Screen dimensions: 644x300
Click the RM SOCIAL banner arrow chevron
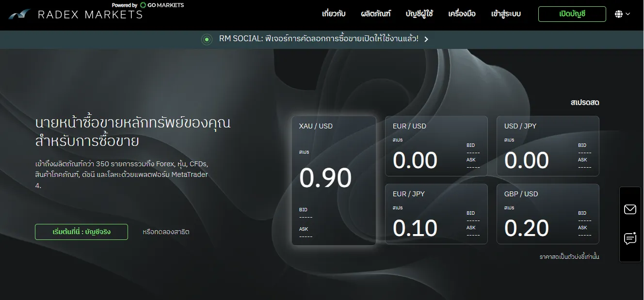pyautogui.click(x=426, y=39)
